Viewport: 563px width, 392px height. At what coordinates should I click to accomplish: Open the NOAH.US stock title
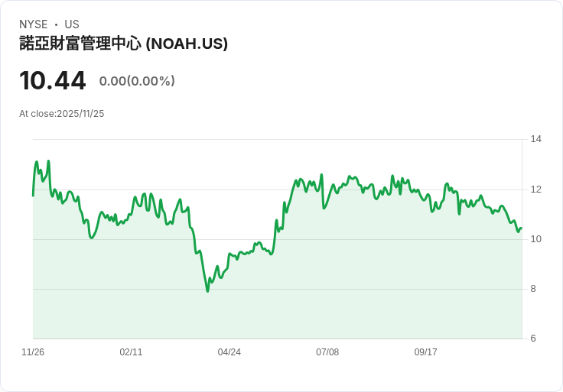tap(123, 44)
